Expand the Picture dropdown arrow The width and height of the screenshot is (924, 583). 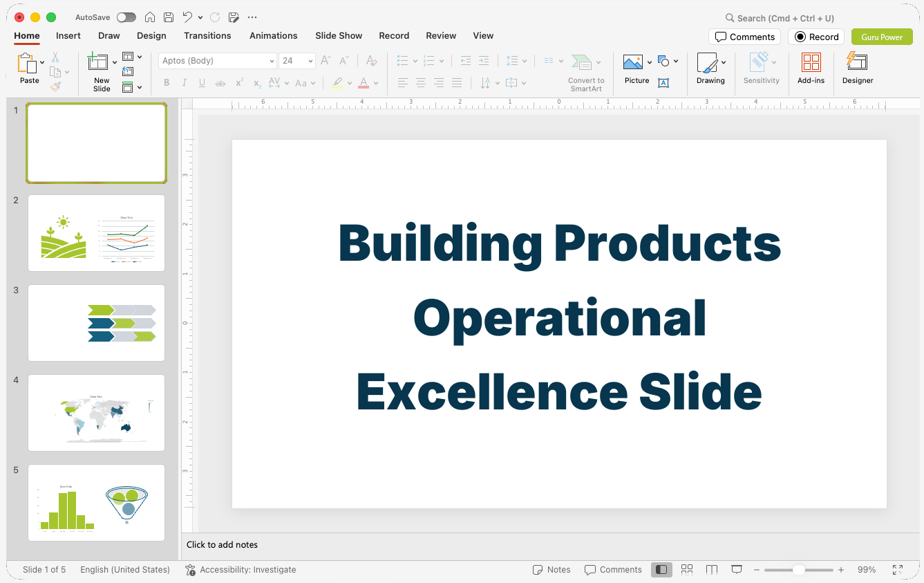(650, 62)
